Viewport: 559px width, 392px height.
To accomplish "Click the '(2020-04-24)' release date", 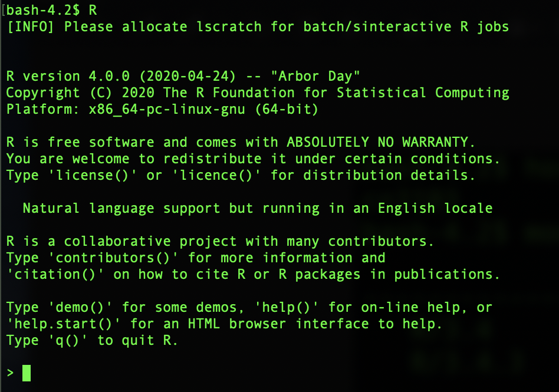I will (188, 76).
